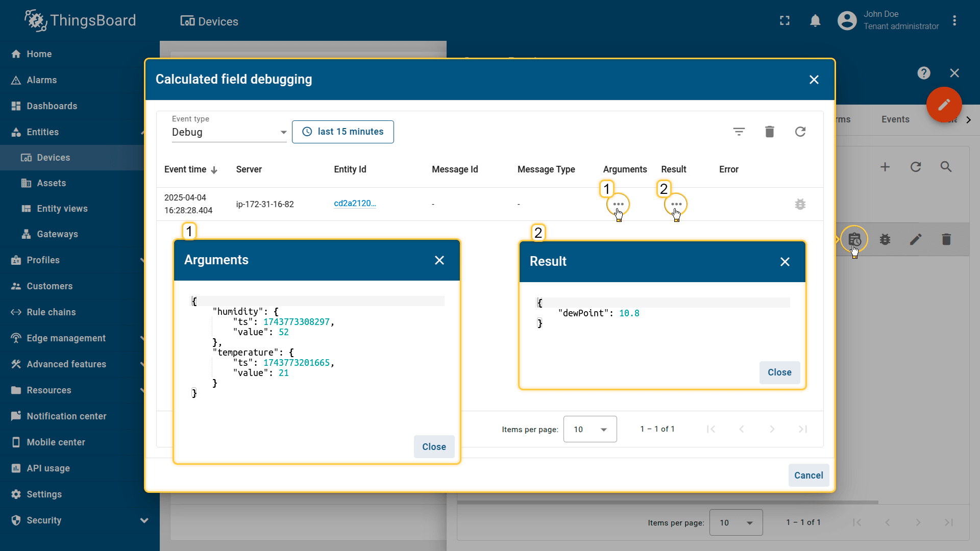The image size is (980, 551).
Task: Open the Event type Debug dropdown
Action: pos(229,132)
